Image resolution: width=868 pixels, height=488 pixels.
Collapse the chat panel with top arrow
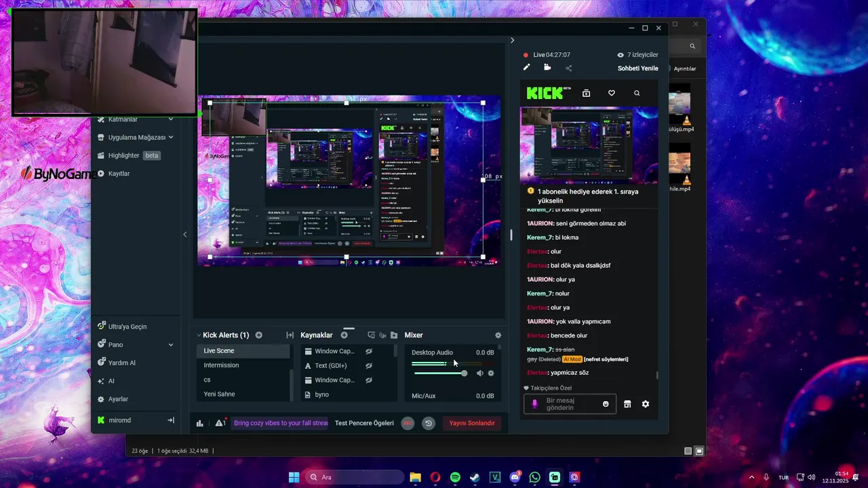(512, 40)
